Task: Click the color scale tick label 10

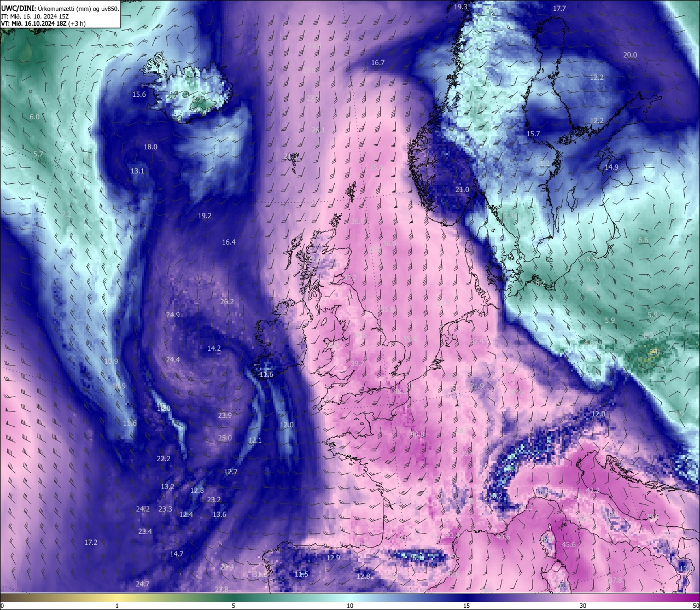Action: click(350, 606)
